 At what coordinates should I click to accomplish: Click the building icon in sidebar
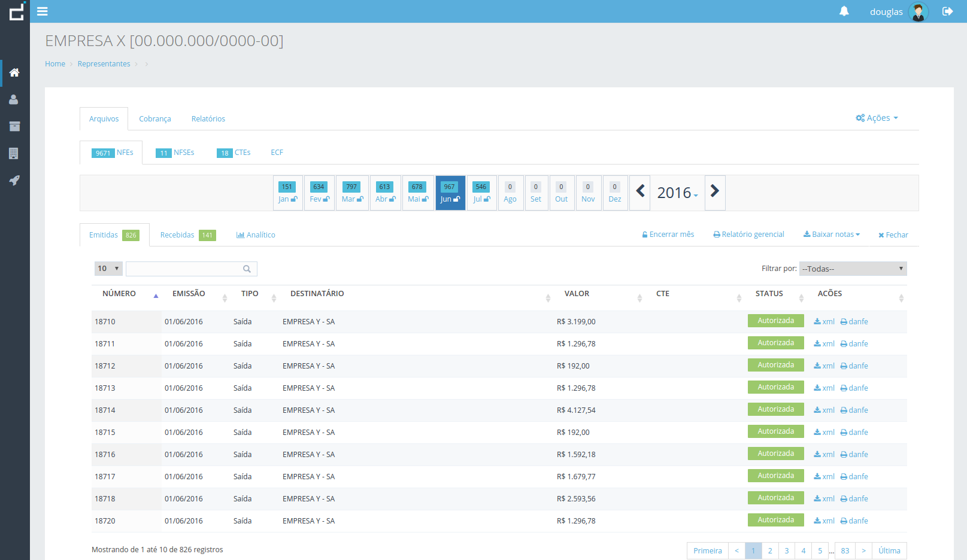(14, 153)
